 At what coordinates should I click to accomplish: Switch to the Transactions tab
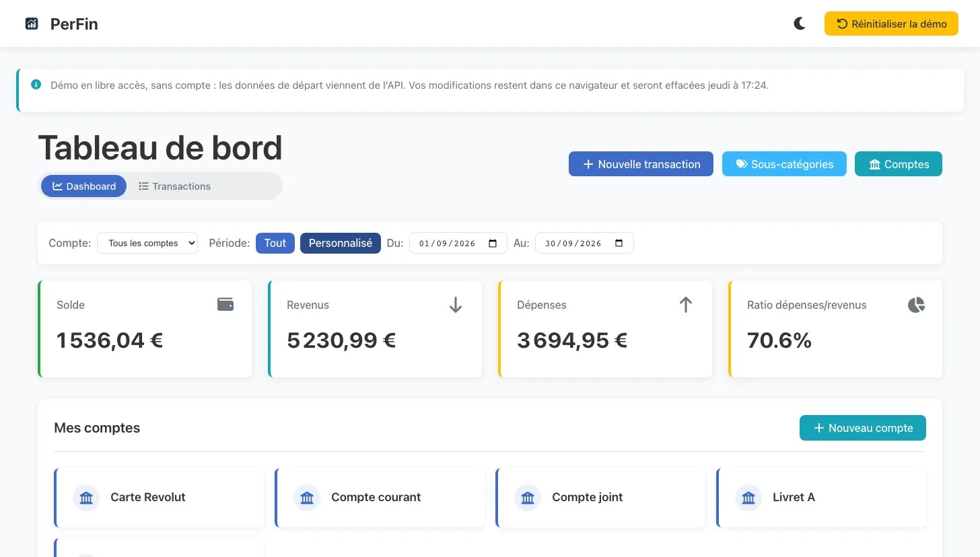coord(175,186)
